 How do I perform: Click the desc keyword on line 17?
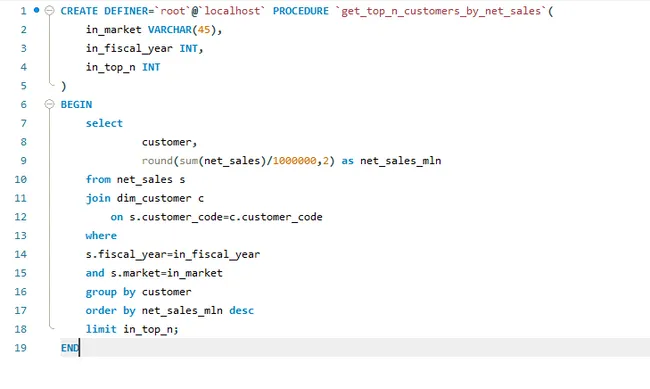[241, 311]
